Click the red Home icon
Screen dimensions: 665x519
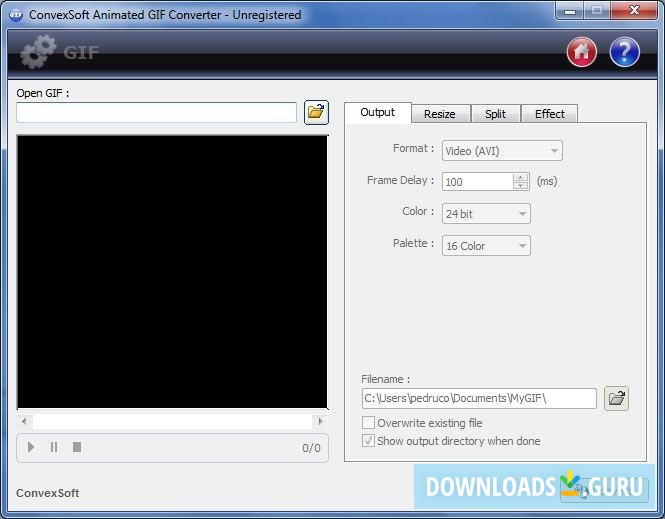581,52
